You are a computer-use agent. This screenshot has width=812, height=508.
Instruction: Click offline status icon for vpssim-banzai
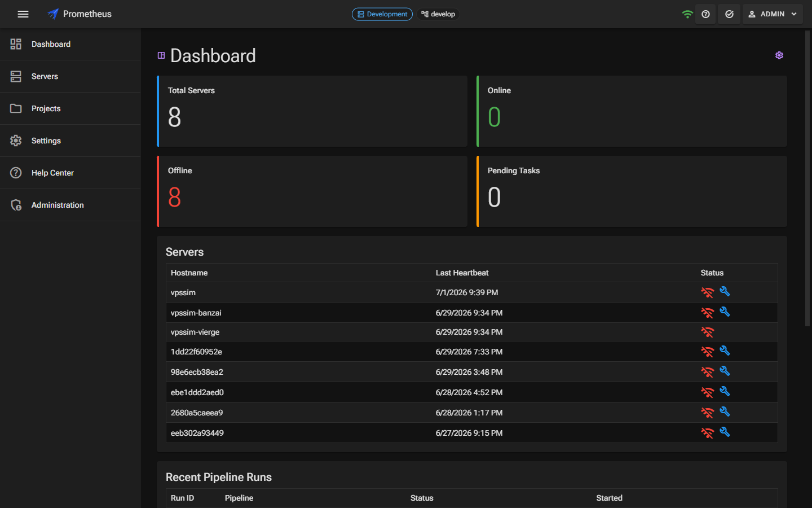(x=707, y=313)
